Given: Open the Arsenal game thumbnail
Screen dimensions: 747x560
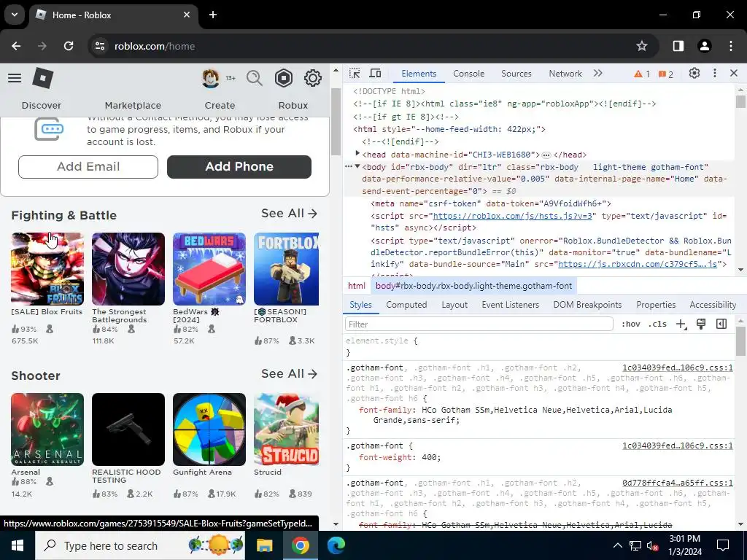Looking at the screenshot, I should tap(47, 429).
